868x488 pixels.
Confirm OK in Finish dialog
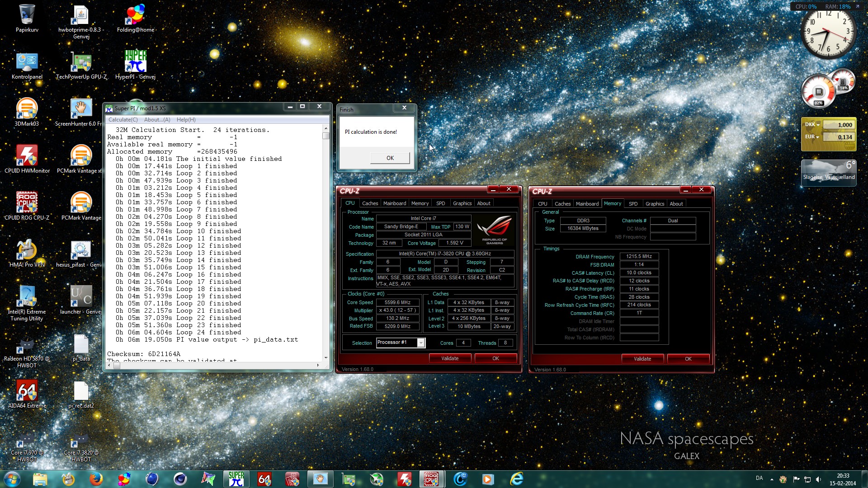click(390, 158)
